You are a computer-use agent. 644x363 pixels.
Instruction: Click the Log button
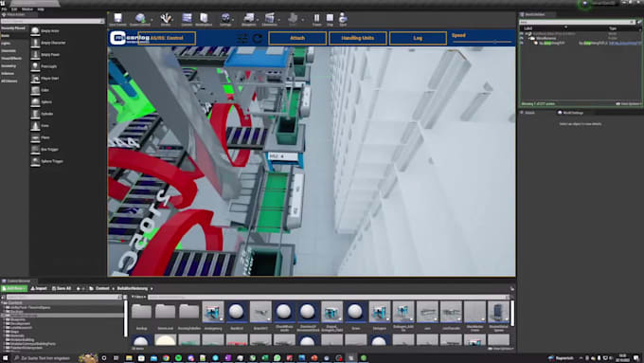coord(418,38)
